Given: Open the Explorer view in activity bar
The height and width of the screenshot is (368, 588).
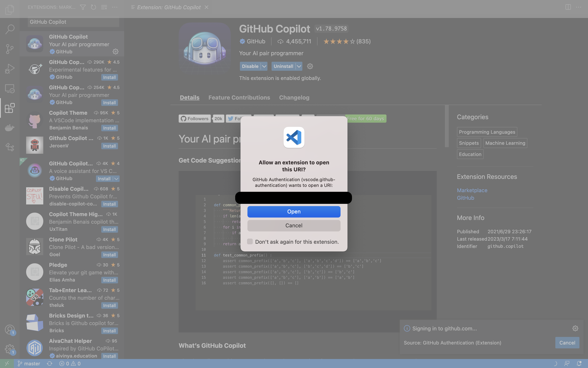Looking at the screenshot, I should pos(9,10).
